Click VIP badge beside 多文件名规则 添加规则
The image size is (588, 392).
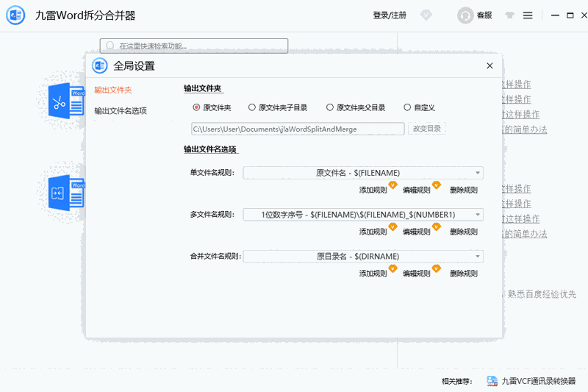pos(392,227)
